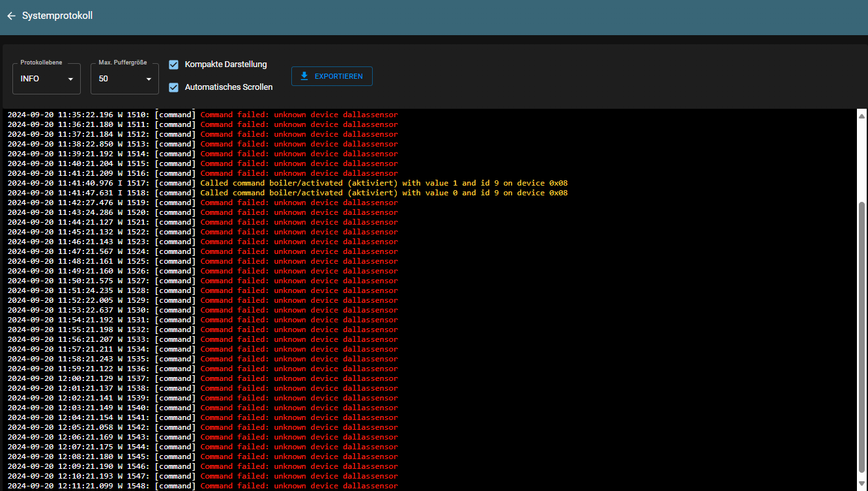Select log entry 1513 at 11:38:22.850
The image size is (868, 491).
pos(203,144)
